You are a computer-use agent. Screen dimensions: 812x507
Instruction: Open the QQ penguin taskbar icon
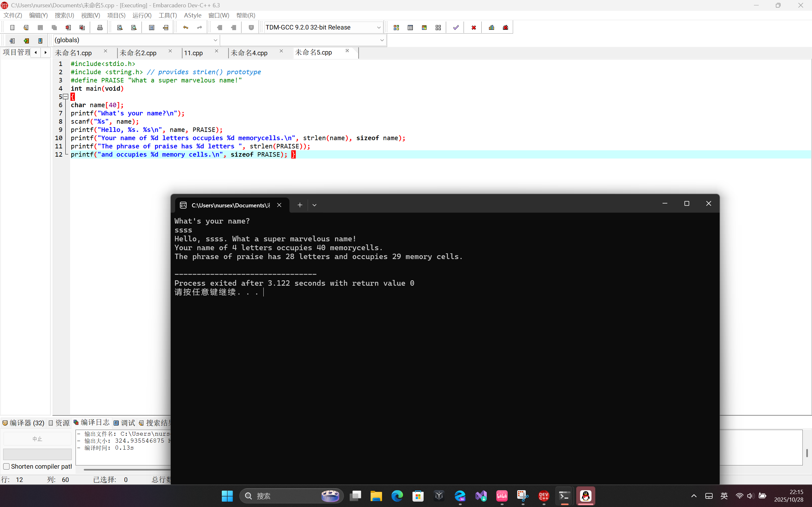[x=585, y=496]
